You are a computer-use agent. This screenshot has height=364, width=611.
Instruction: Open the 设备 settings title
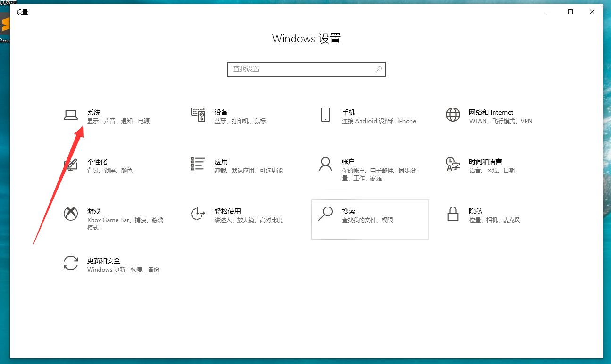(x=221, y=112)
